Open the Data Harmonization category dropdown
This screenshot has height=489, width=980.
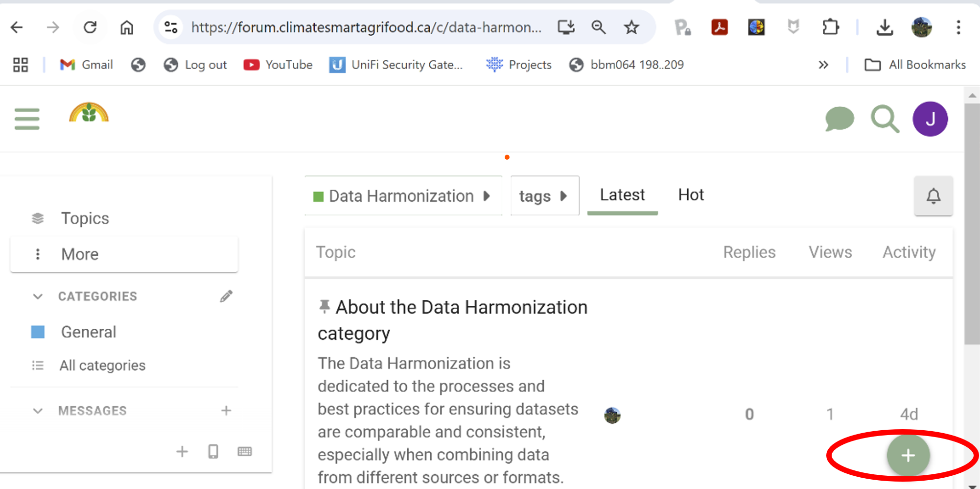[403, 196]
